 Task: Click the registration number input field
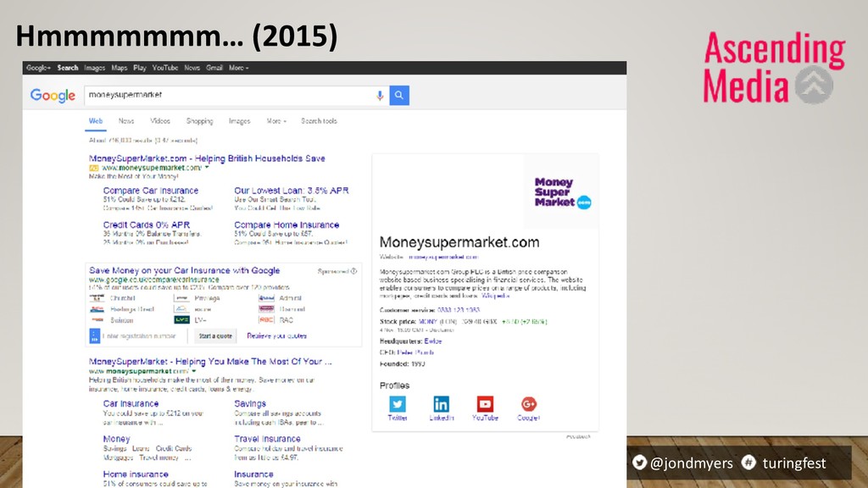click(x=142, y=335)
